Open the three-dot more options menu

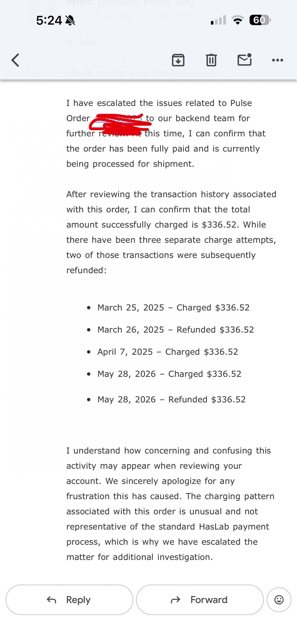(278, 60)
